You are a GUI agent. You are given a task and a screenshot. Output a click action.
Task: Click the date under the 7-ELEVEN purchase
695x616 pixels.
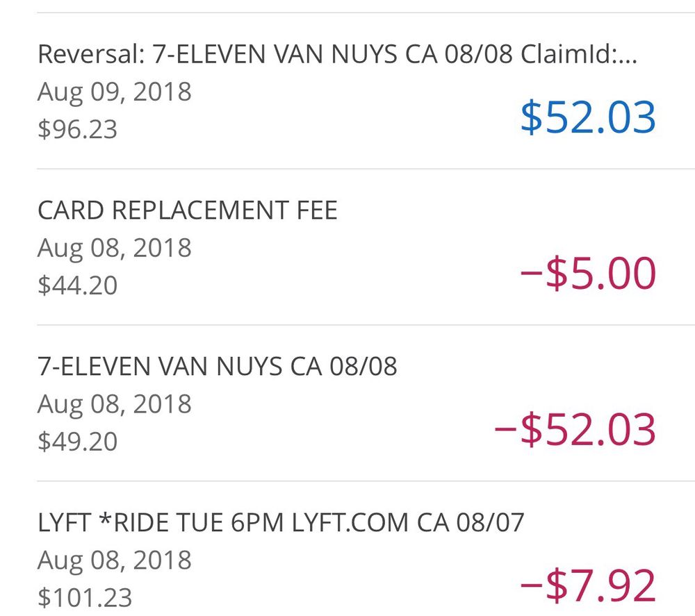pyautogui.click(x=114, y=404)
